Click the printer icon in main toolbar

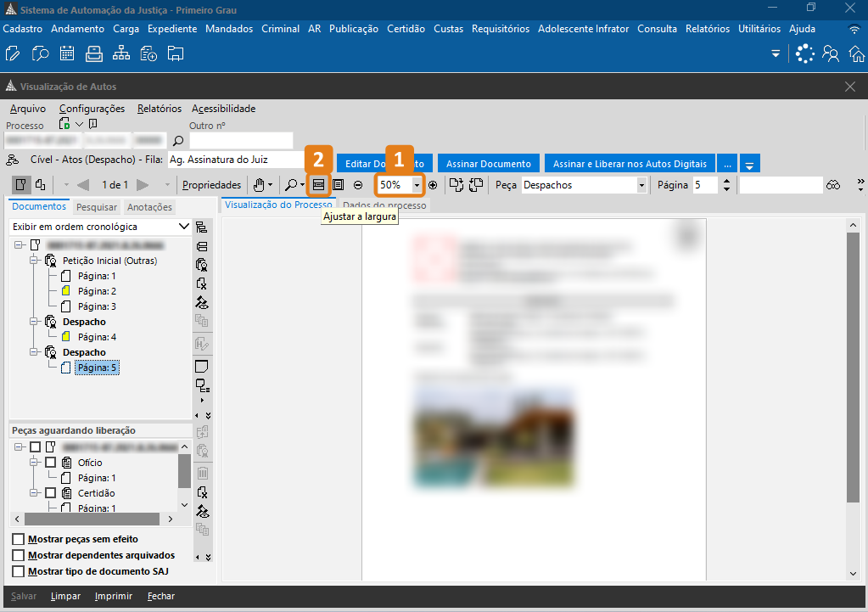94,53
